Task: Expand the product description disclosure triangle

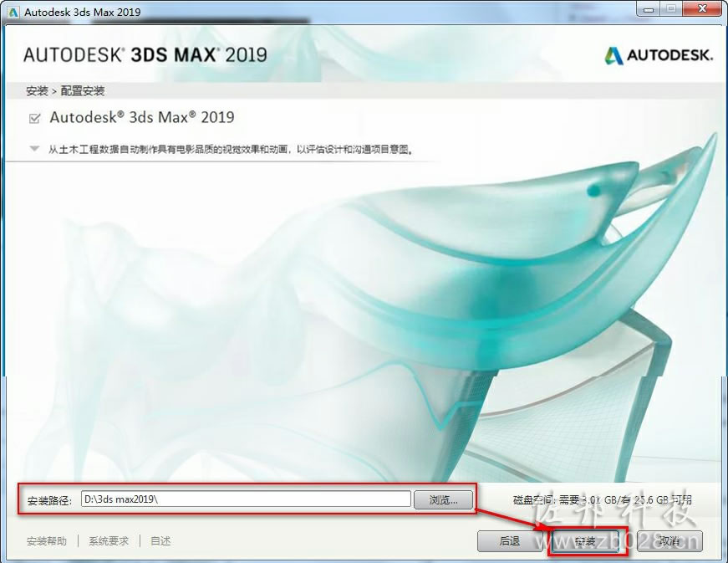Action: [x=34, y=149]
